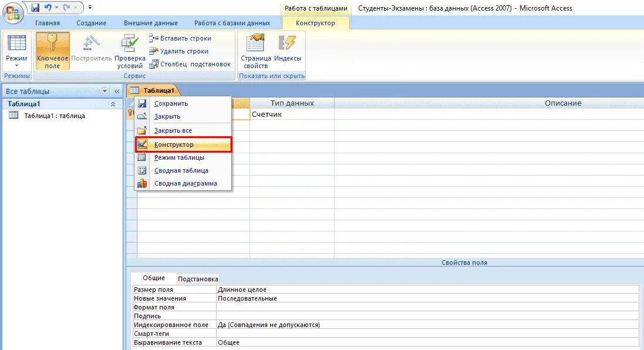Click the Работа с таблицами contextual label
The height and width of the screenshot is (350, 644).
click(x=316, y=8)
